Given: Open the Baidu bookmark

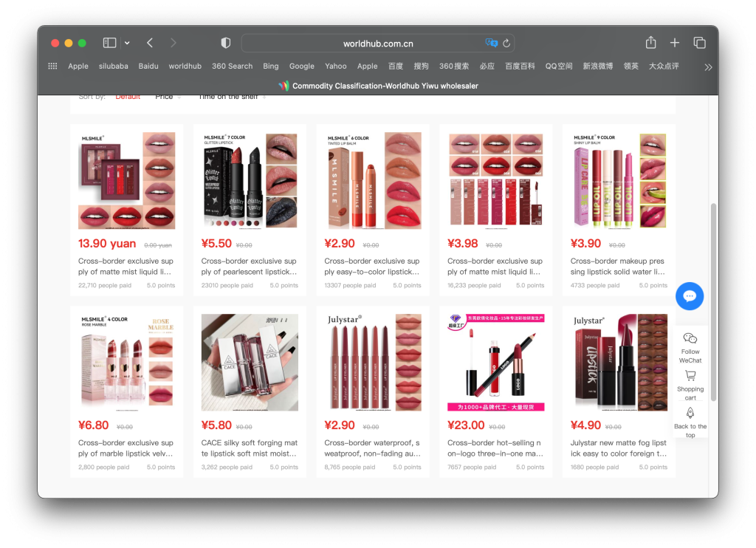Looking at the screenshot, I should click(x=148, y=66).
